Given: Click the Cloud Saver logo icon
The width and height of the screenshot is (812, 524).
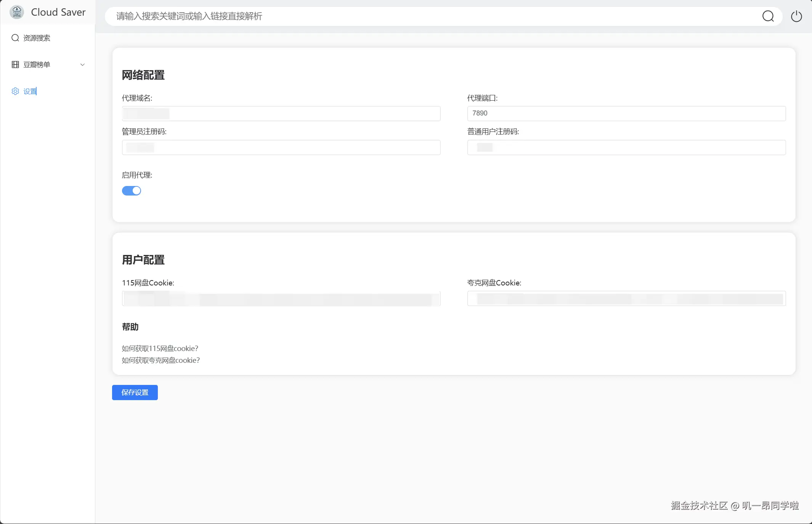Looking at the screenshot, I should point(17,12).
